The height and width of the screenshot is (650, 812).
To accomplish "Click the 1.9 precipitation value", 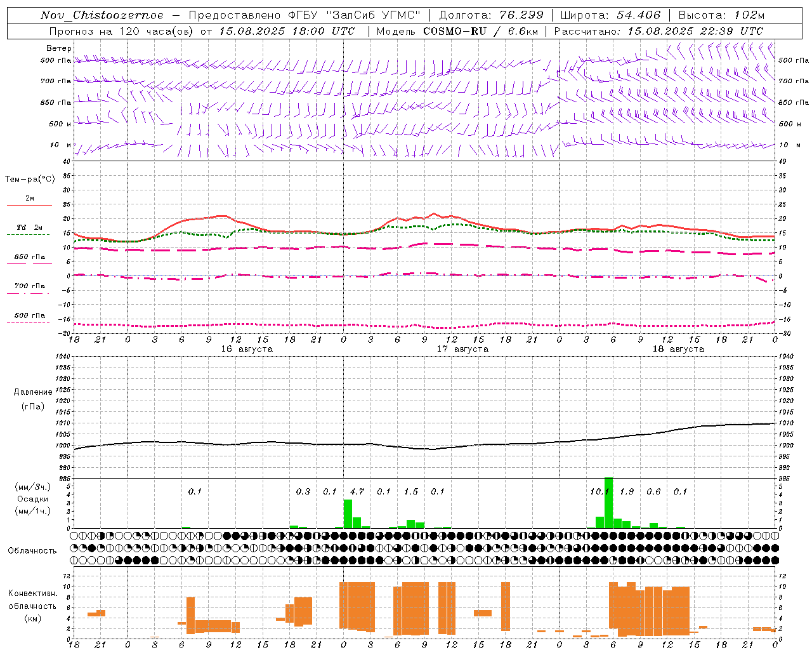I will coord(627,491).
